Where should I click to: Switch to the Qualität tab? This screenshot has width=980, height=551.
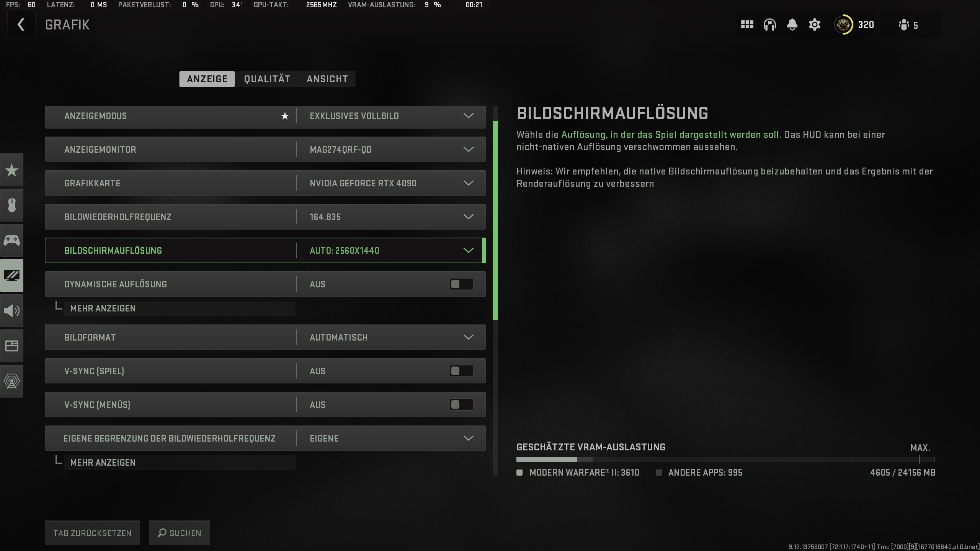click(267, 79)
